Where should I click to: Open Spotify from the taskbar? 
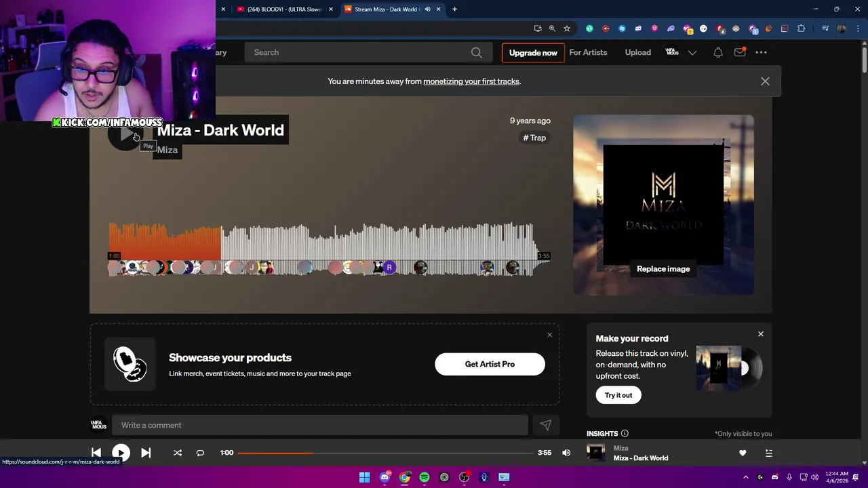pos(425,477)
